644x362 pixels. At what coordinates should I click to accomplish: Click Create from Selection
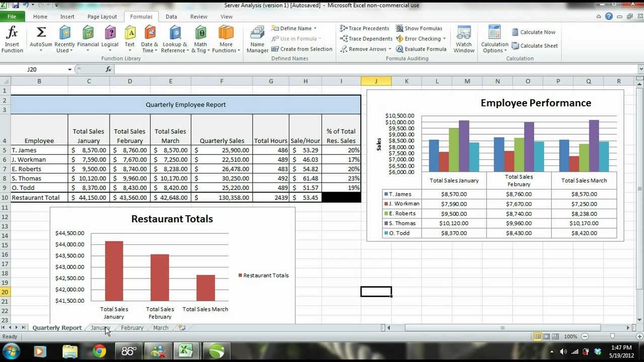point(302,49)
